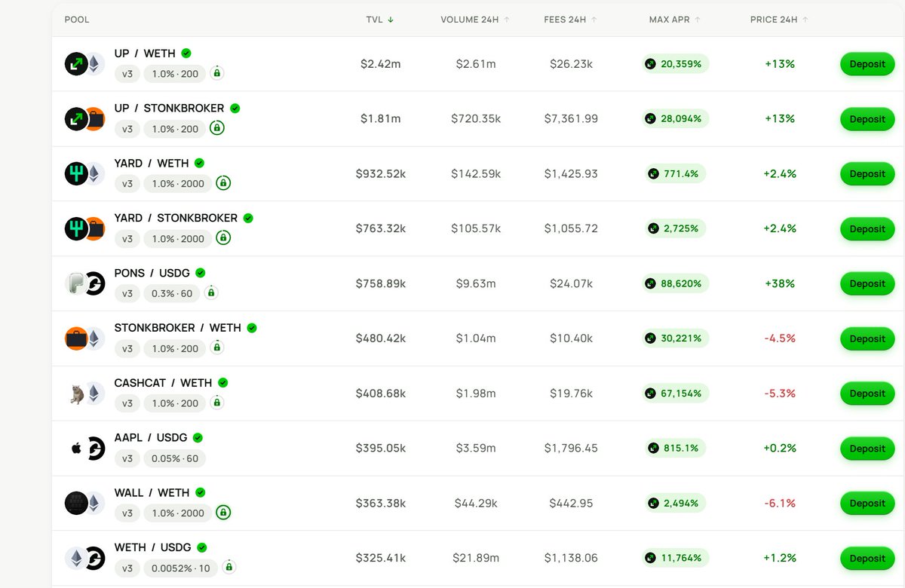
Task: Click the CASHCAT / WETH cat token icon
Action: (77, 394)
